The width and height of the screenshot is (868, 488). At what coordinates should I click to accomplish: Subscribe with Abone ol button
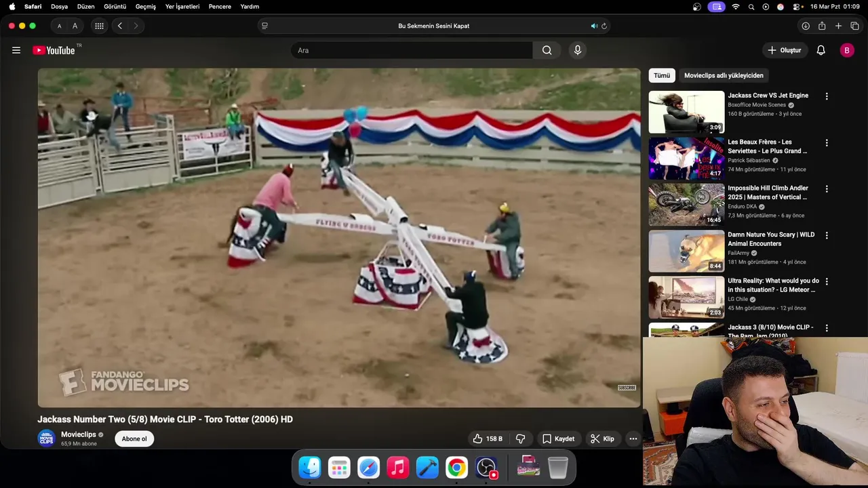coord(134,439)
